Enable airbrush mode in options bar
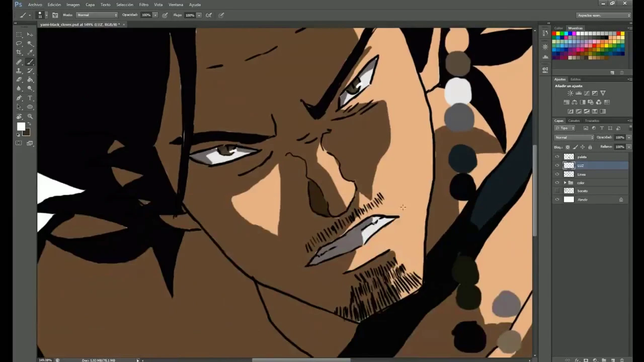This screenshot has height=362, width=644. (209, 15)
